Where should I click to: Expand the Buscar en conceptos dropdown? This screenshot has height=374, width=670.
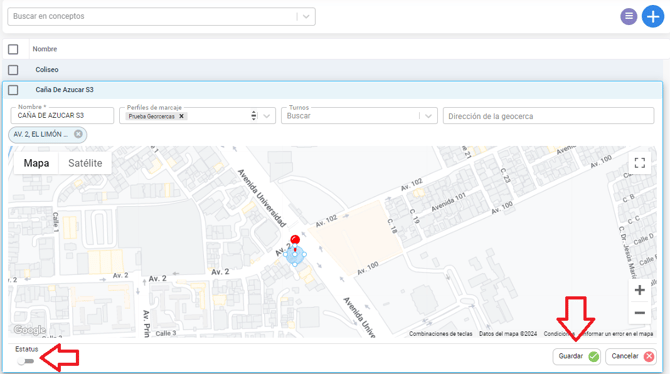pos(306,17)
